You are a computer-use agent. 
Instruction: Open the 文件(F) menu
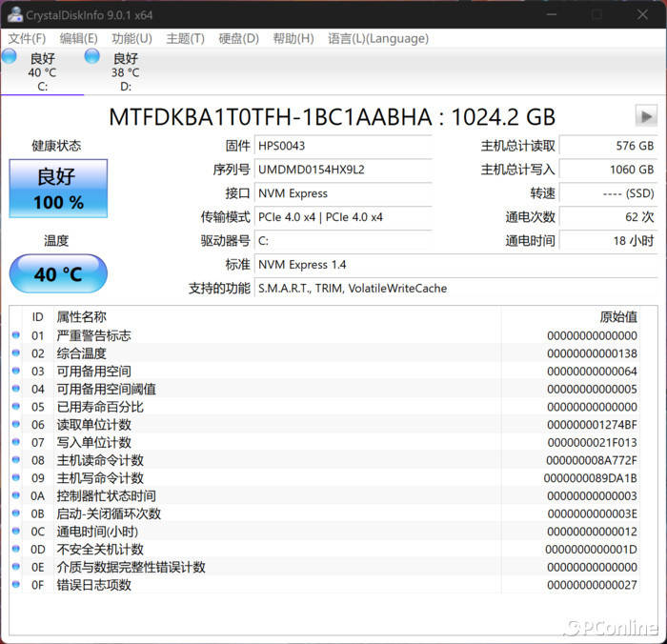(x=27, y=39)
